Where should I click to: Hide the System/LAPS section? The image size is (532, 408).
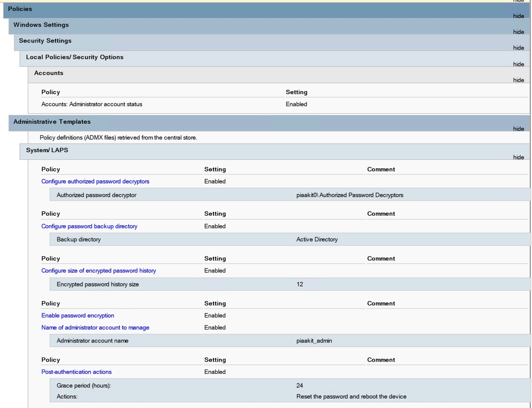pyautogui.click(x=518, y=157)
